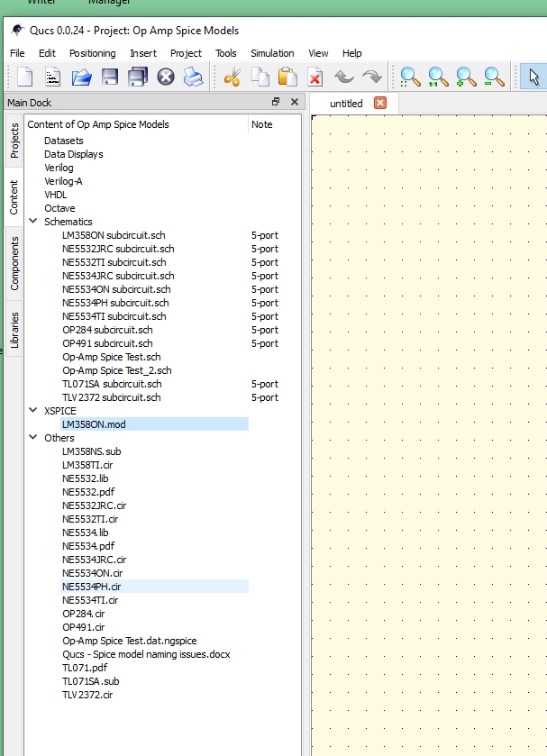Activate the select pointer tool
Viewport: 547px width, 756px height.
[533, 77]
